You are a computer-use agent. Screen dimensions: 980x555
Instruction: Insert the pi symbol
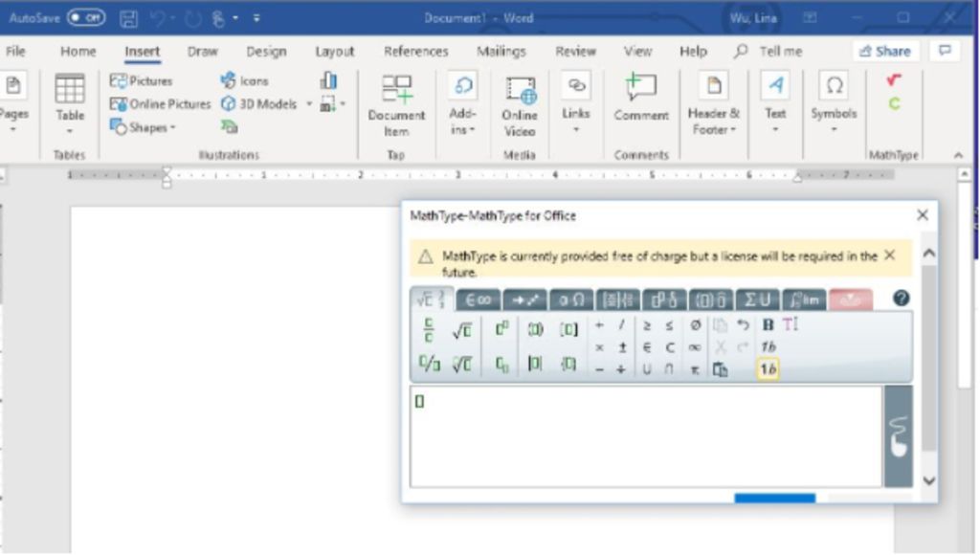(695, 370)
